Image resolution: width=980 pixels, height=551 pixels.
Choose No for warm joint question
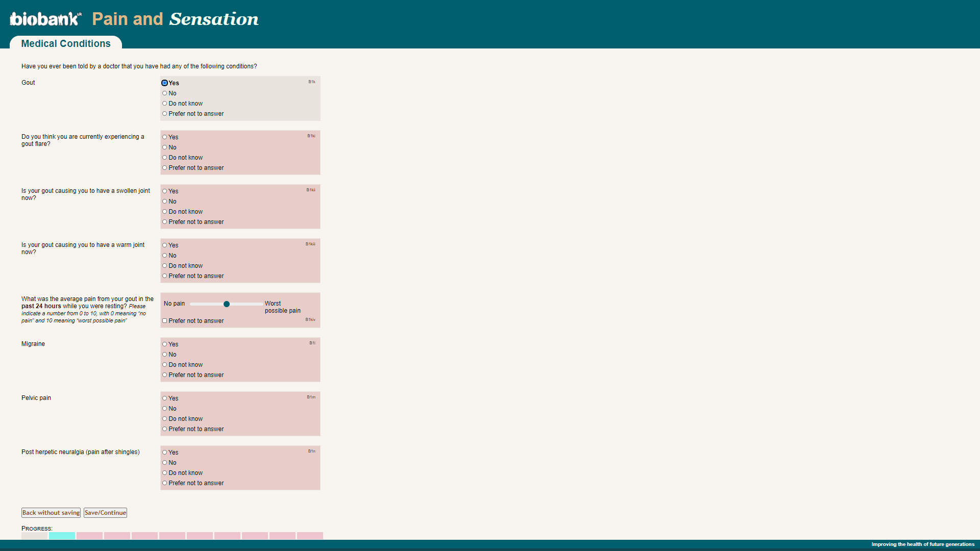pyautogui.click(x=165, y=256)
